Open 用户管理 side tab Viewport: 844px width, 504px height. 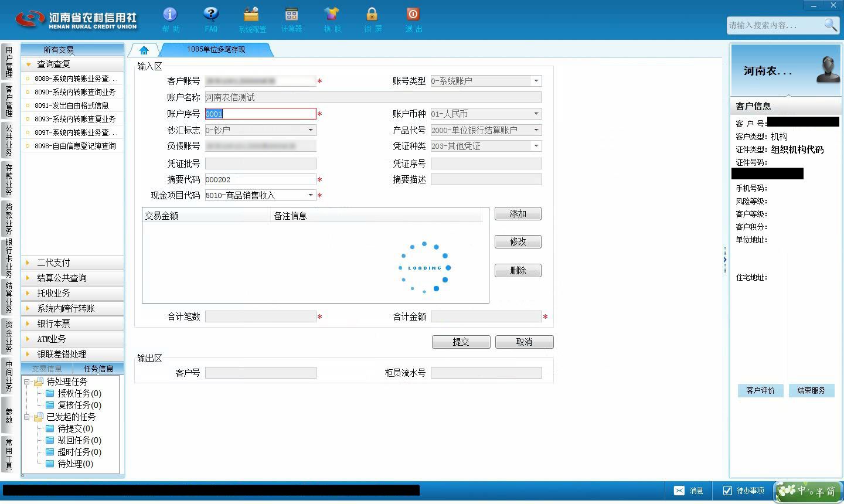[9, 62]
